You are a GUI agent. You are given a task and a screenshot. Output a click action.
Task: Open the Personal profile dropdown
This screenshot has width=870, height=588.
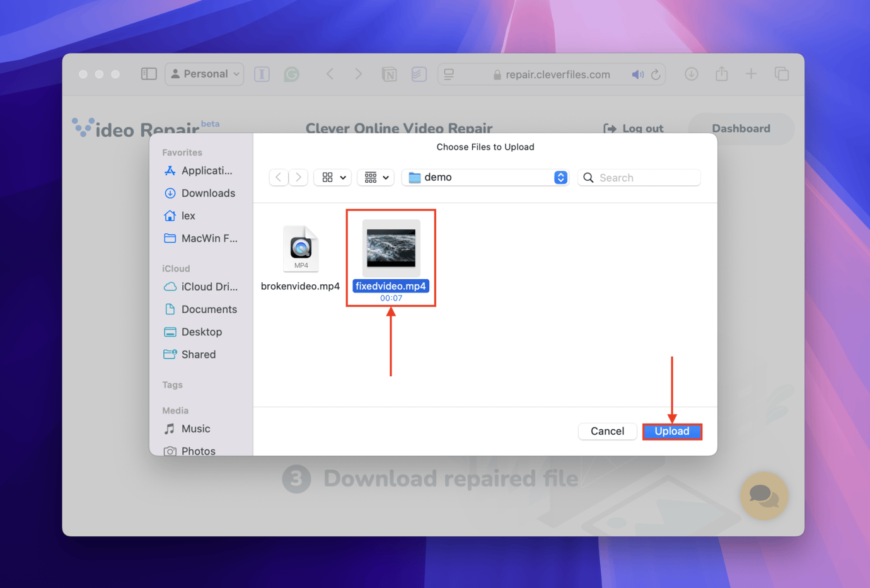[x=204, y=74]
